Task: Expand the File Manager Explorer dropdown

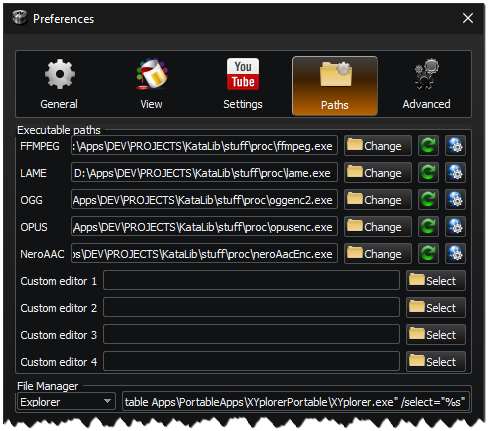Action: [x=66, y=402]
